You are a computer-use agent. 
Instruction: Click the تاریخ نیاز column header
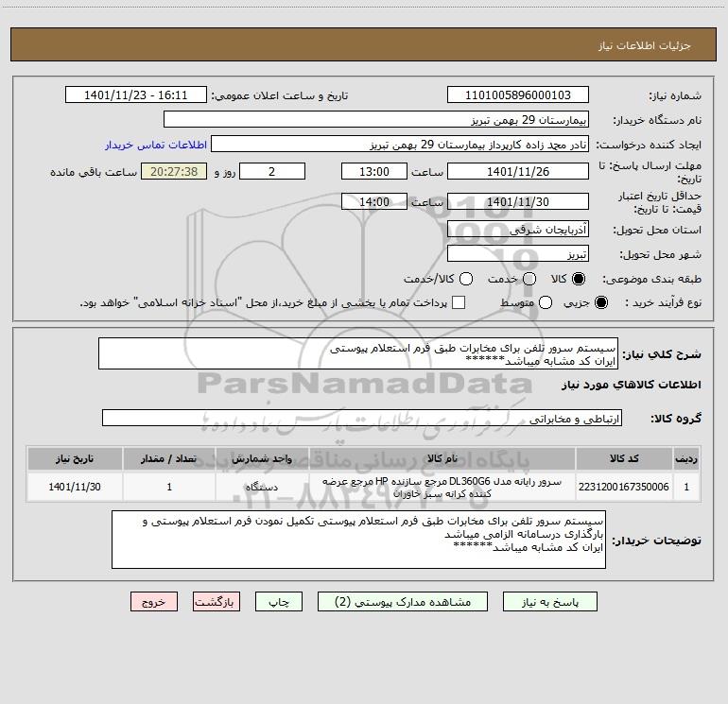(75, 458)
